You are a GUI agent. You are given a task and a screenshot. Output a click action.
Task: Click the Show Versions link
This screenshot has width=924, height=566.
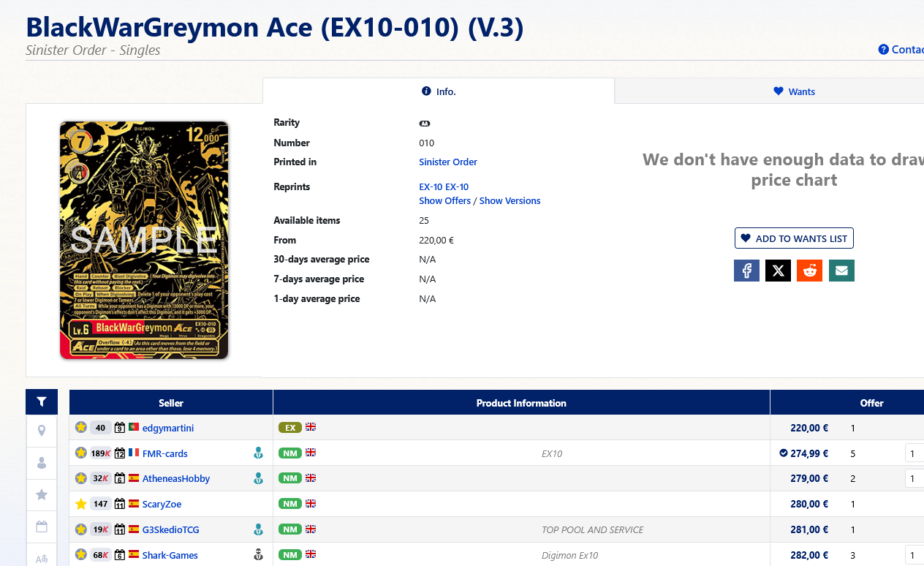click(x=510, y=200)
